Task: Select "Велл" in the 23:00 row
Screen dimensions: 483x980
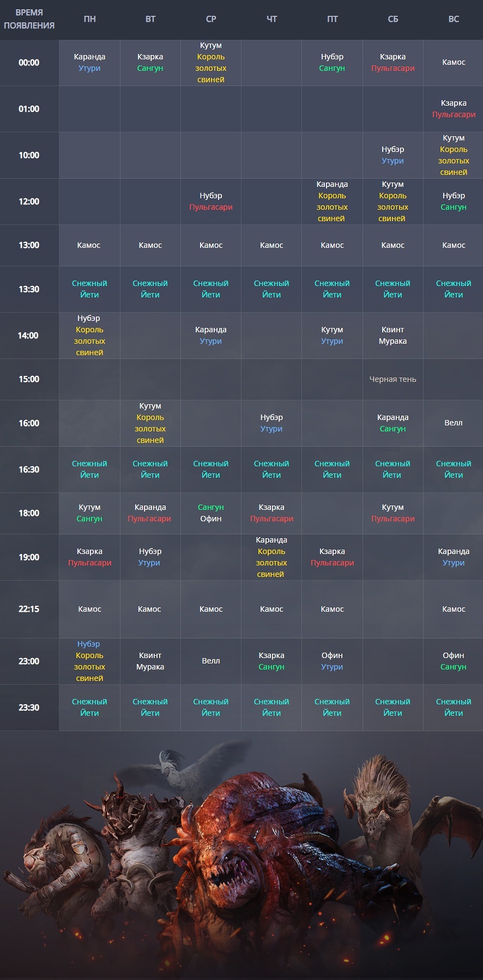Action: point(211,661)
